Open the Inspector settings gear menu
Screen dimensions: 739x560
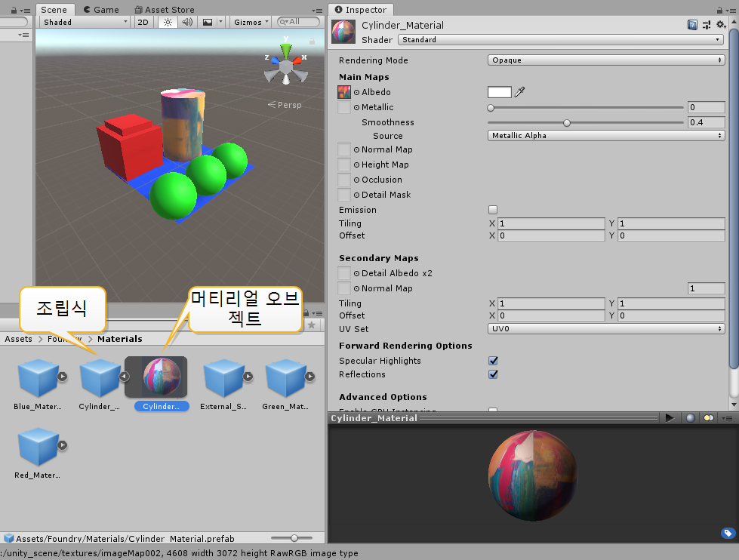[x=720, y=26]
